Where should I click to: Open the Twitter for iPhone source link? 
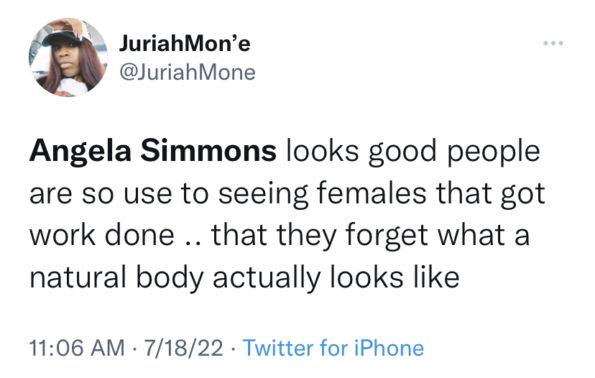333,348
